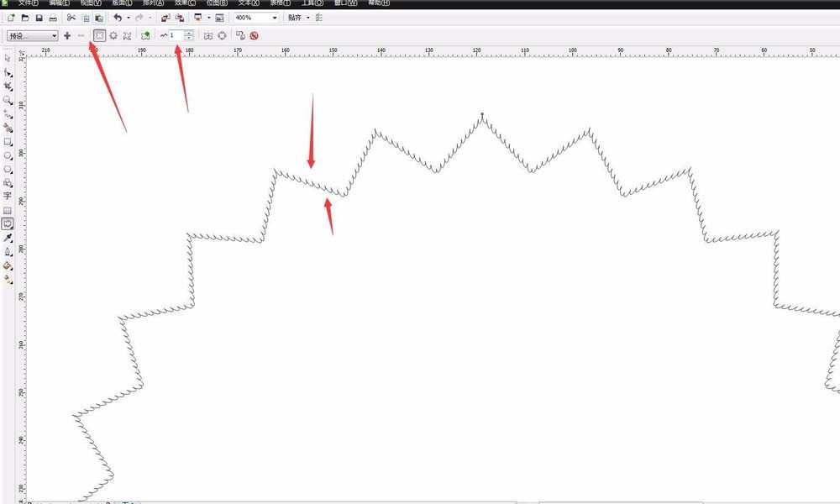
Task: Select the Eyedropper tool
Action: 8,238
